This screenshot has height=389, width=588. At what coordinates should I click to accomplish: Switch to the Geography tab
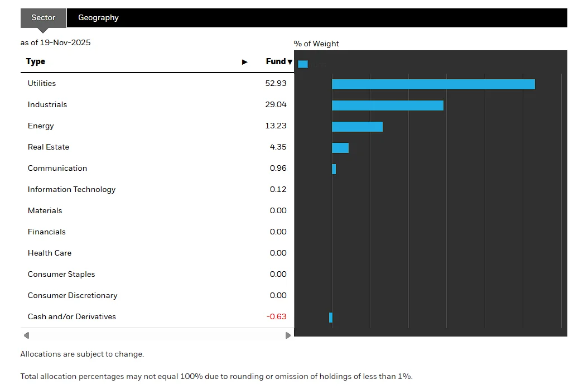click(98, 18)
